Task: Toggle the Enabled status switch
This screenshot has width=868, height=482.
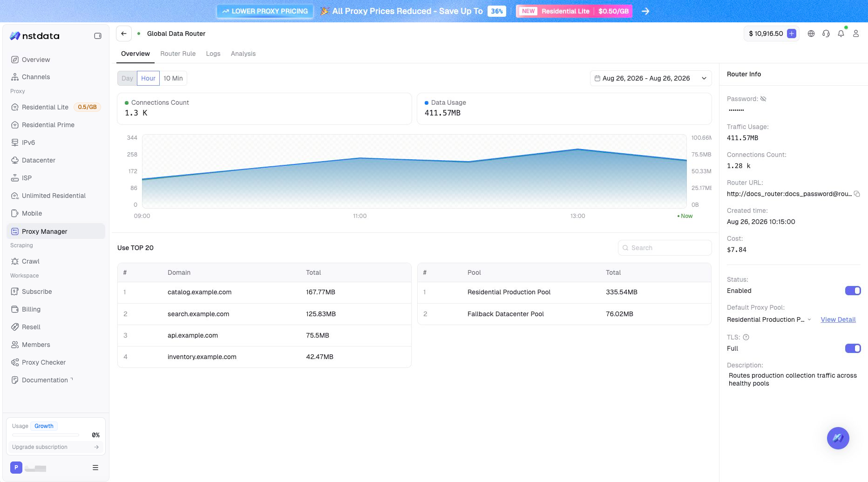Action: [x=853, y=291]
